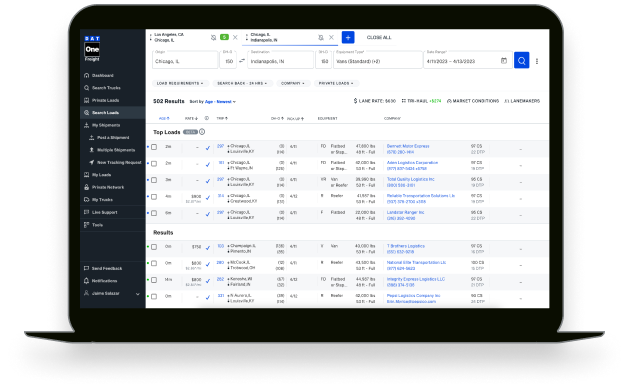Check the Dennett Motor Express load checkbox
The height and width of the screenshot is (388, 629).
coord(154,147)
